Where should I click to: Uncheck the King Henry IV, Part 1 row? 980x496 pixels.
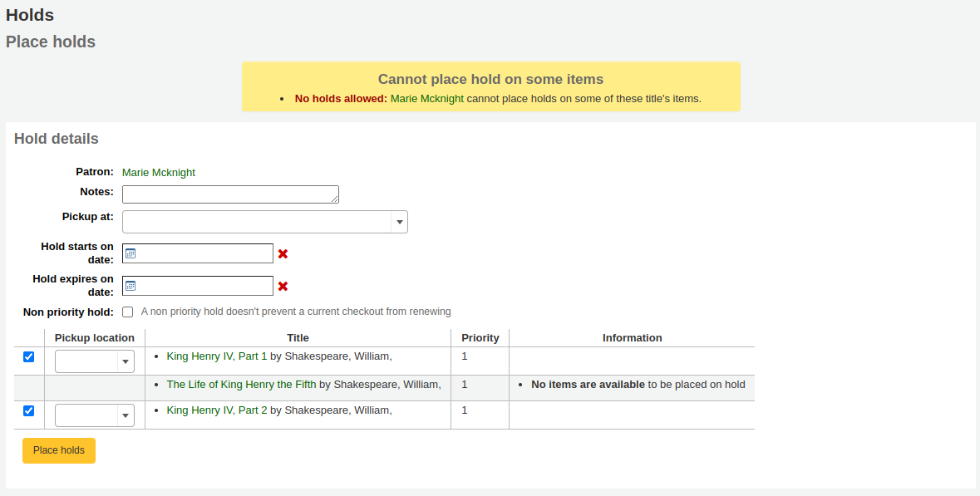29,356
